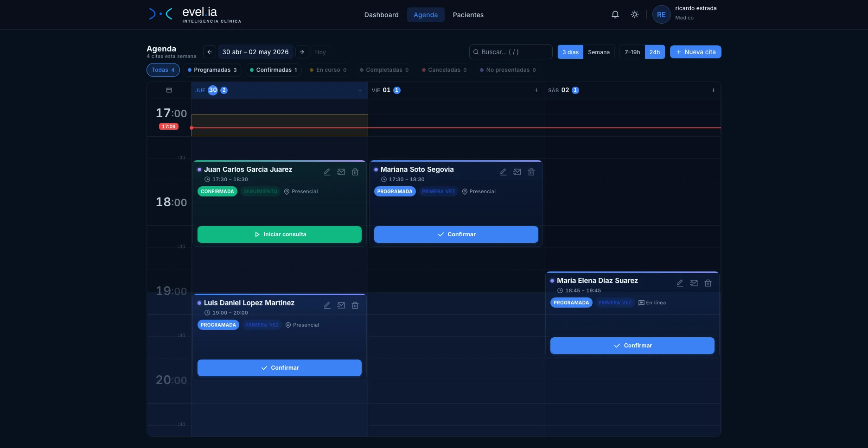Send email for Juan Carlos Garcia Juarez
This screenshot has height=448, width=868.
click(x=341, y=172)
